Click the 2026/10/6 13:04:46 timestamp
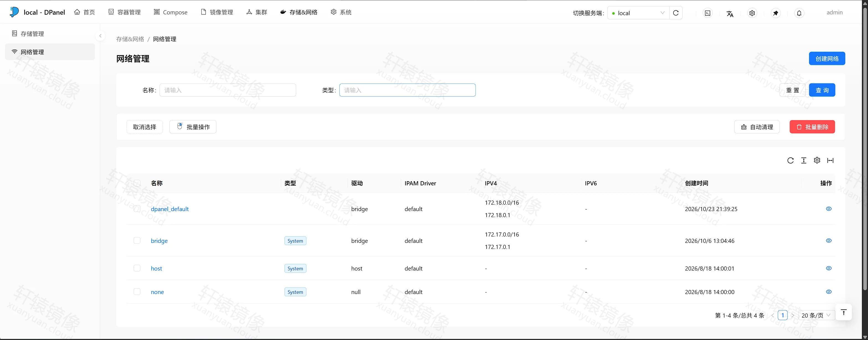868x340 pixels. (x=710, y=241)
